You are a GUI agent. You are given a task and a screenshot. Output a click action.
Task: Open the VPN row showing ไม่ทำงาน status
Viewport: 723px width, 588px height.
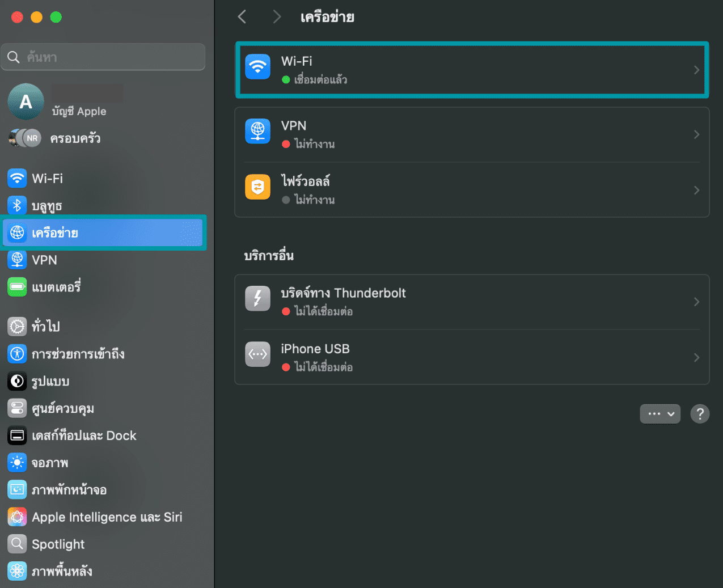472,134
